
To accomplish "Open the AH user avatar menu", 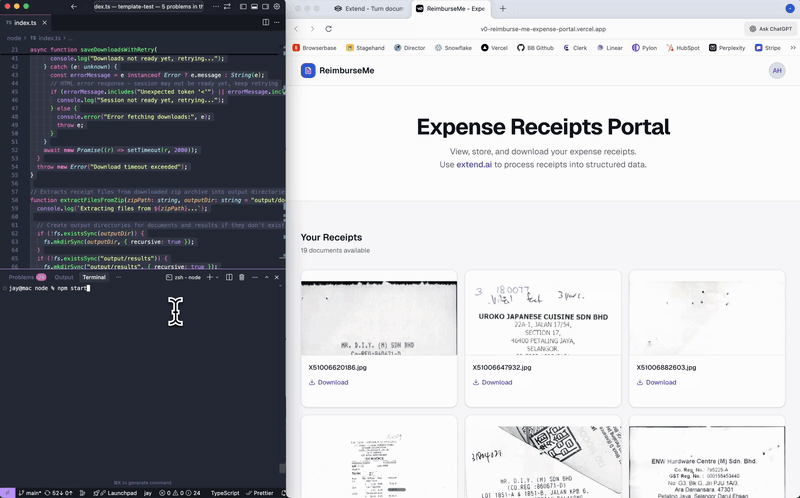I will point(777,70).
